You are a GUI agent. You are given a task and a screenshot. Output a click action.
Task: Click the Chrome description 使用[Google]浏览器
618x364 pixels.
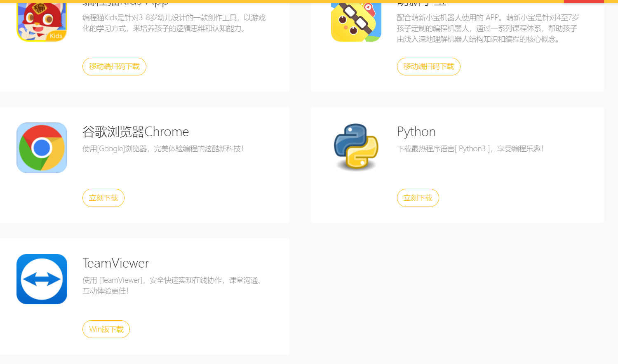(x=163, y=149)
